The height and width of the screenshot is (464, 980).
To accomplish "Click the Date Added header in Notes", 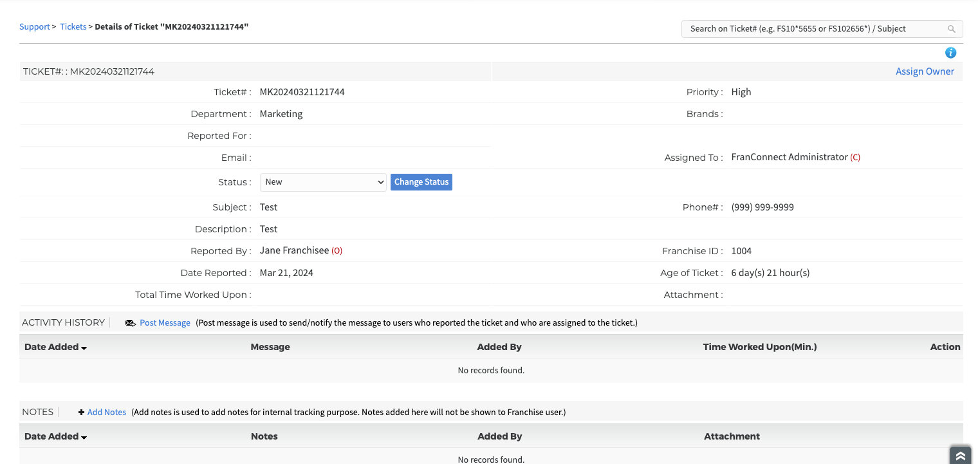I will pos(51,436).
